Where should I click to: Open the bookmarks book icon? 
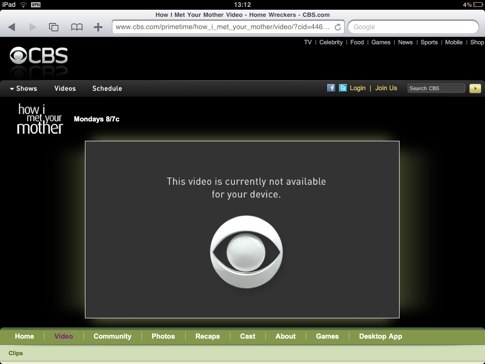(x=77, y=27)
